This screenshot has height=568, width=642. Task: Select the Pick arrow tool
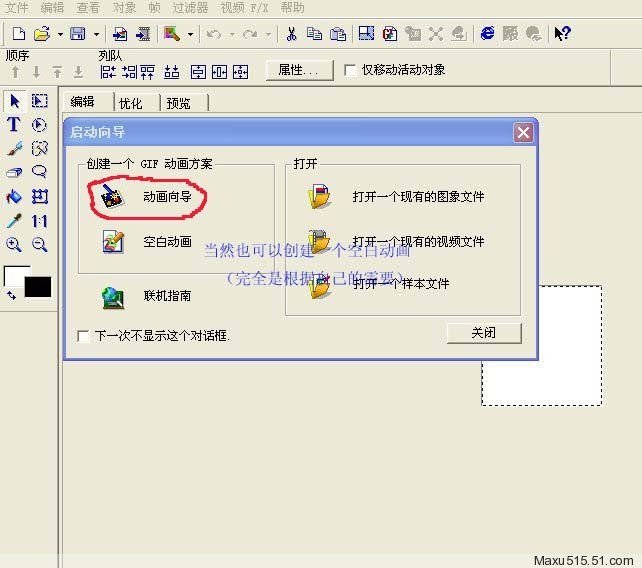pyautogui.click(x=15, y=101)
